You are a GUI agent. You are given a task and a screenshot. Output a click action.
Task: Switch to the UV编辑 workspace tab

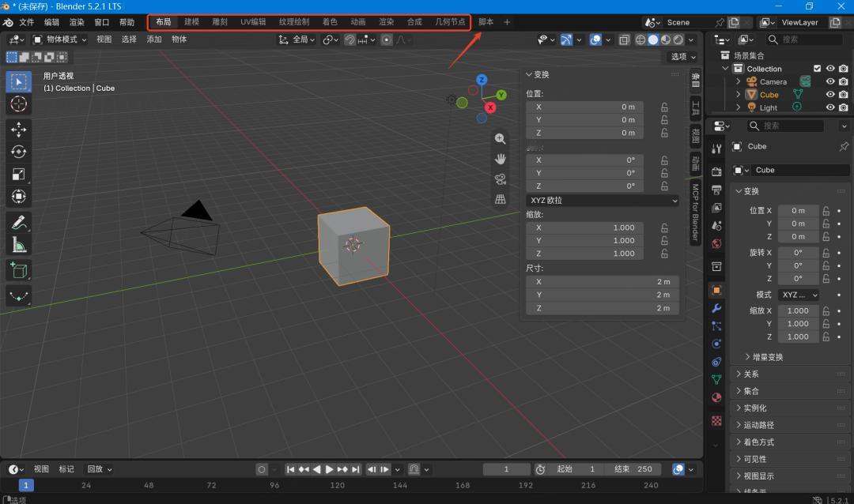coord(253,22)
